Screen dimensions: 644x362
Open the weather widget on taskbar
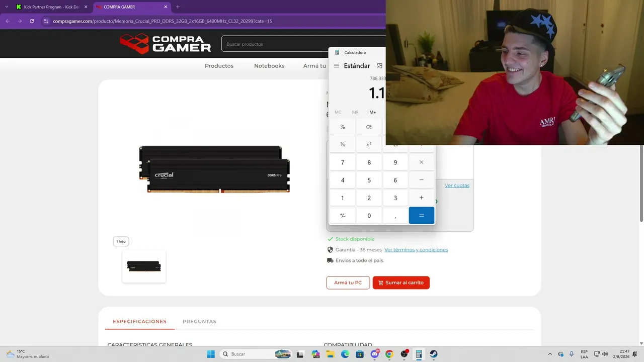click(x=28, y=354)
